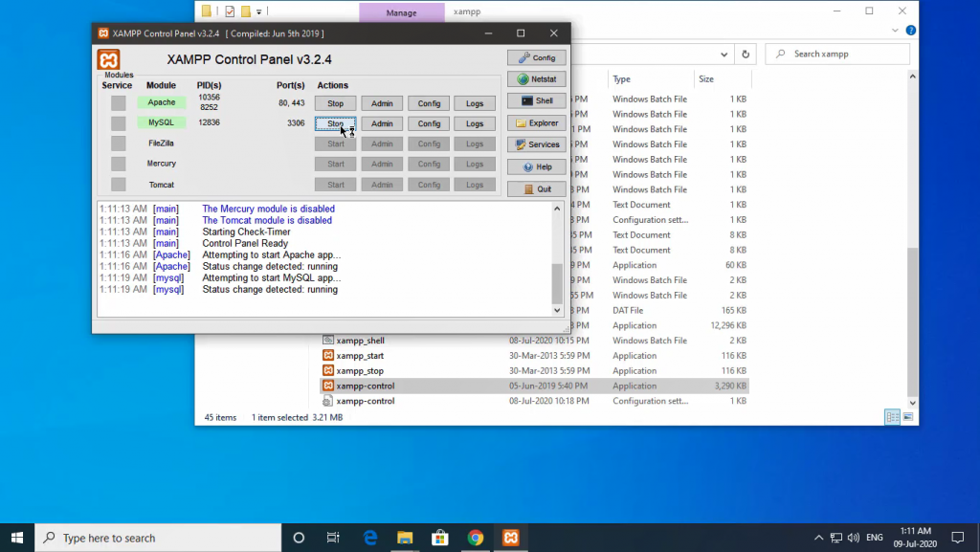Image resolution: width=980 pixels, height=552 pixels.
Task: Click MySQL module label
Action: (x=161, y=122)
